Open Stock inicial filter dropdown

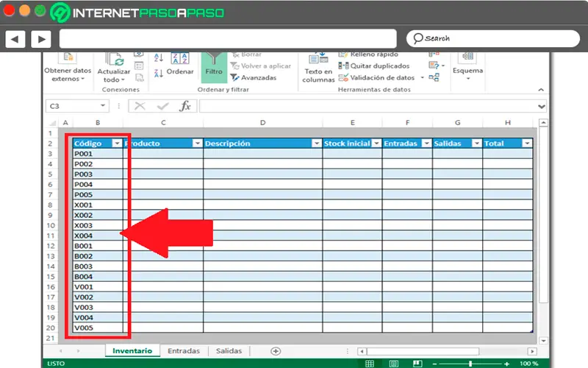click(376, 144)
